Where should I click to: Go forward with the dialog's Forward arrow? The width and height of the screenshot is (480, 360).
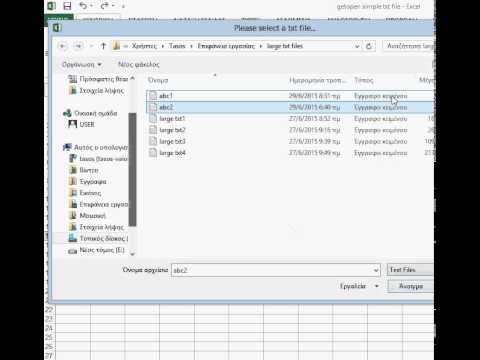click(x=78, y=46)
